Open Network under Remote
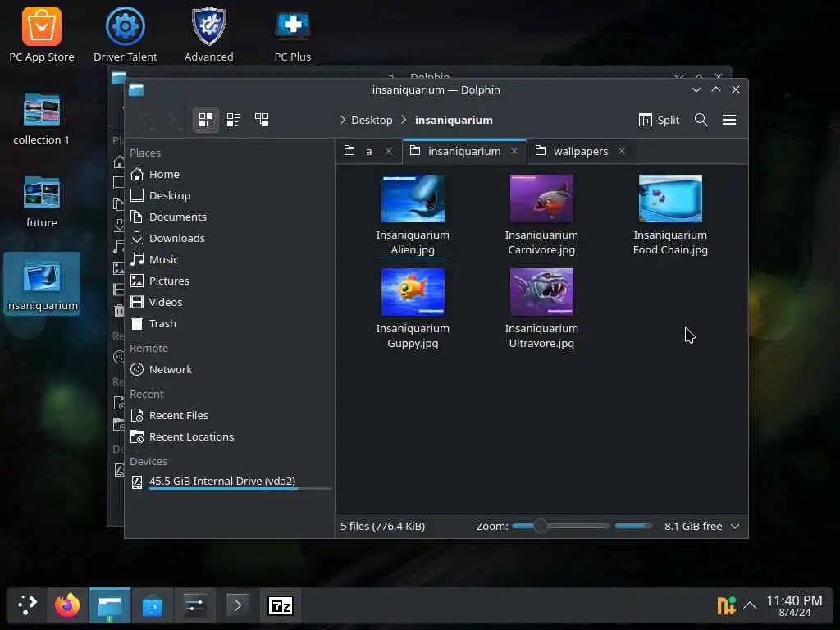 coord(231,370)
